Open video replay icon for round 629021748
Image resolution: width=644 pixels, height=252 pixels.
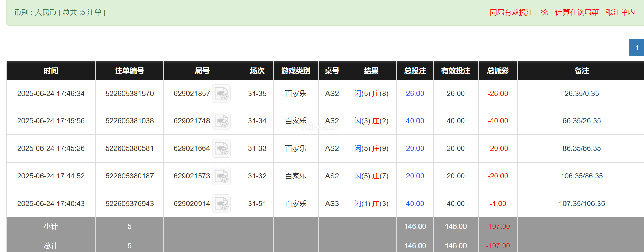[x=221, y=121]
